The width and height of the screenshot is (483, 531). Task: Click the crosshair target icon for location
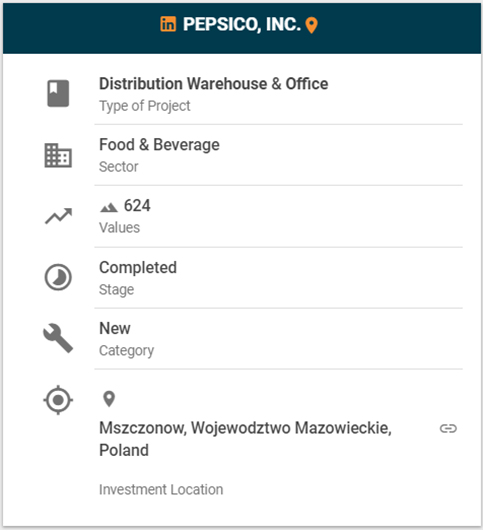[x=58, y=400]
